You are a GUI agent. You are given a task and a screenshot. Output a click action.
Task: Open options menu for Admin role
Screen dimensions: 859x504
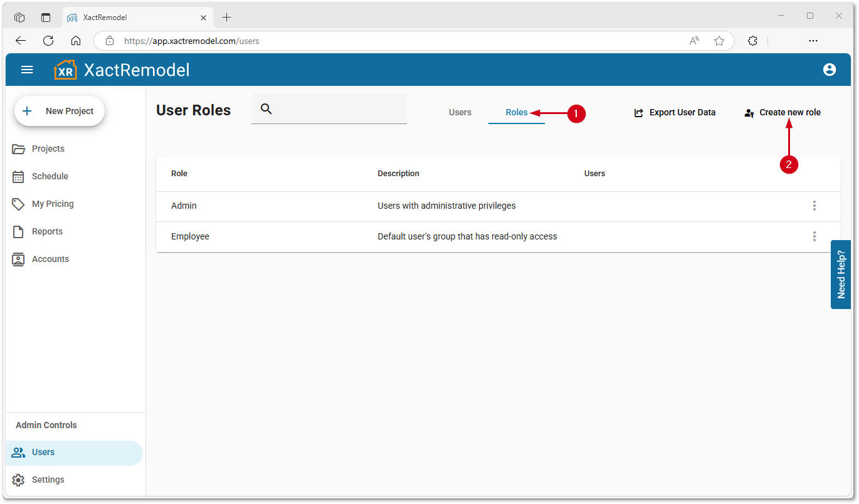pos(814,206)
